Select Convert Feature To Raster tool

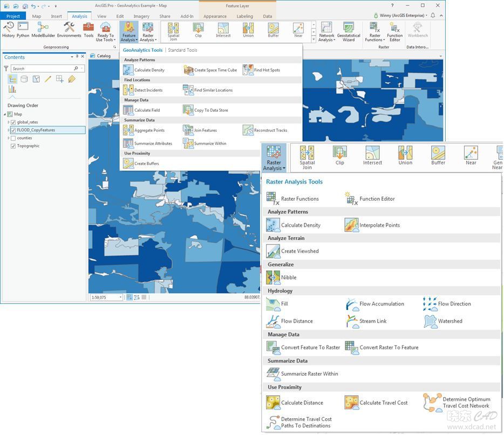(x=303, y=347)
